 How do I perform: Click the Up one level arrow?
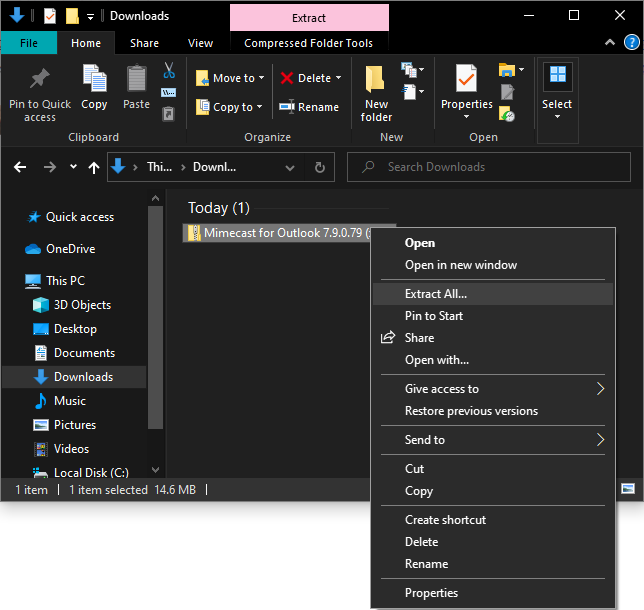[94, 167]
